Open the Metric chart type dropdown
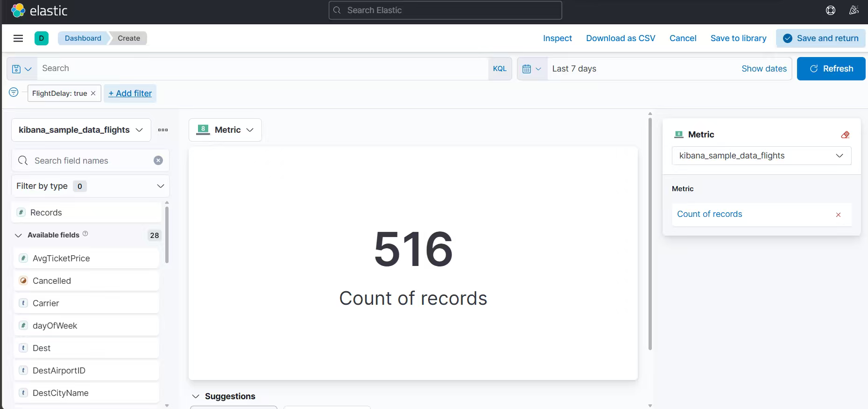 [x=225, y=130]
